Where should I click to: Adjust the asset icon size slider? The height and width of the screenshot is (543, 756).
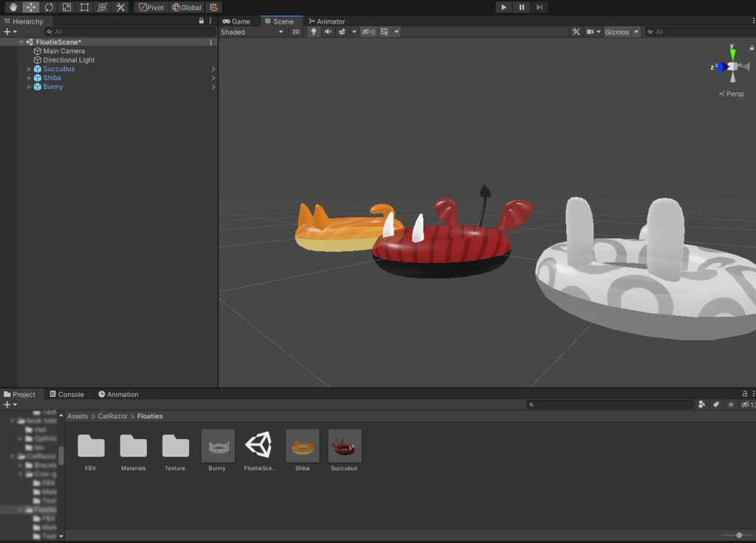tap(738, 535)
